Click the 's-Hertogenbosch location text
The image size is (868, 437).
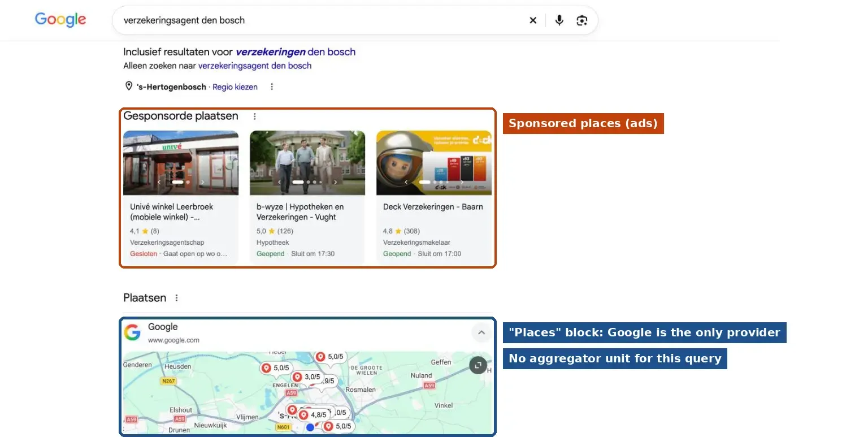click(172, 87)
